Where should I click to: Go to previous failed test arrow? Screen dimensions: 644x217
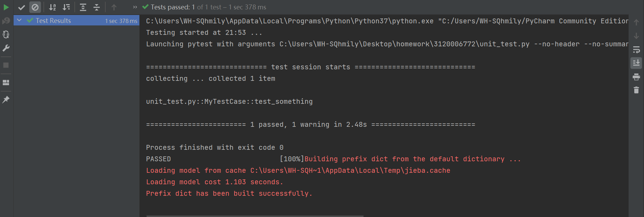click(x=114, y=7)
